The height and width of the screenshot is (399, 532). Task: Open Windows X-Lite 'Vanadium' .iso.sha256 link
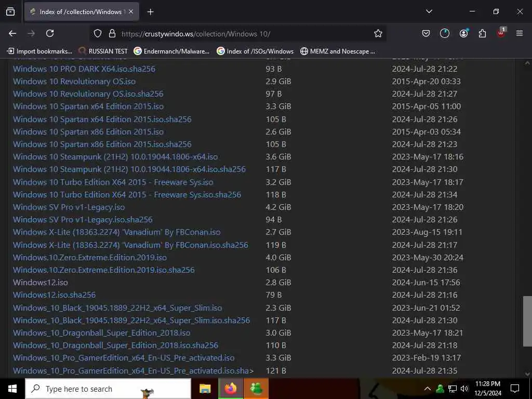point(130,245)
